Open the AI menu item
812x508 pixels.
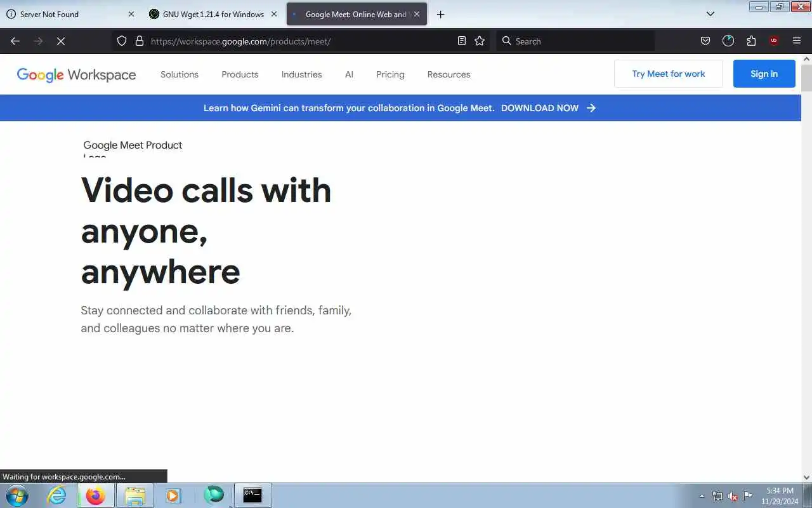[x=349, y=74]
